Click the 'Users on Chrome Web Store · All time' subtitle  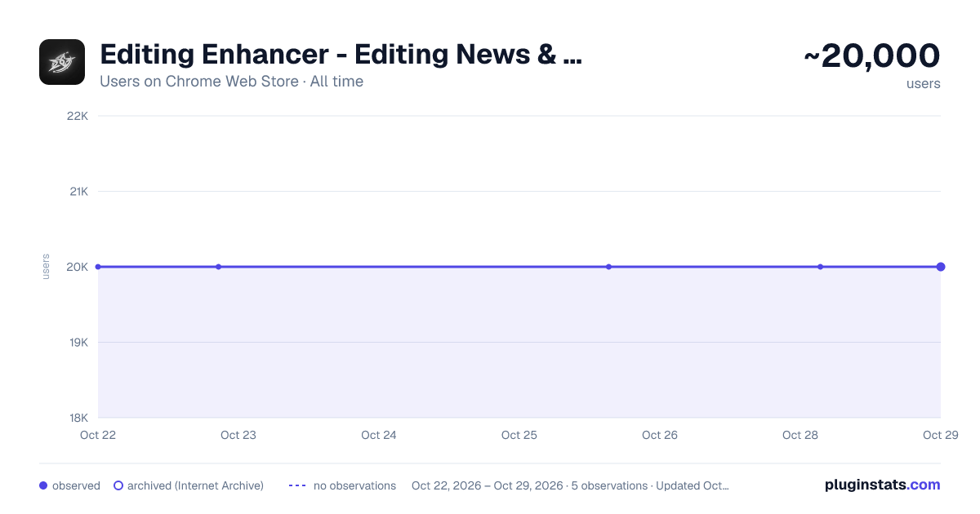[231, 82]
